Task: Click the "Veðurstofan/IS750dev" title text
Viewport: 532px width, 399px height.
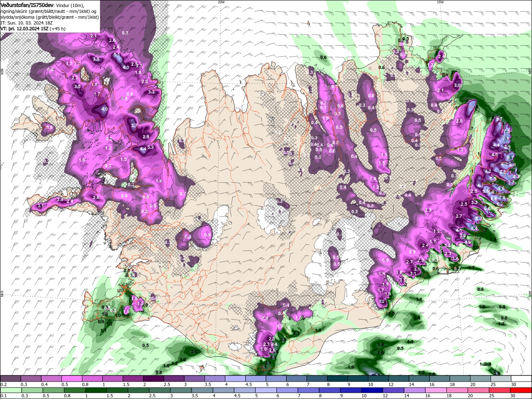Action: (27, 5)
